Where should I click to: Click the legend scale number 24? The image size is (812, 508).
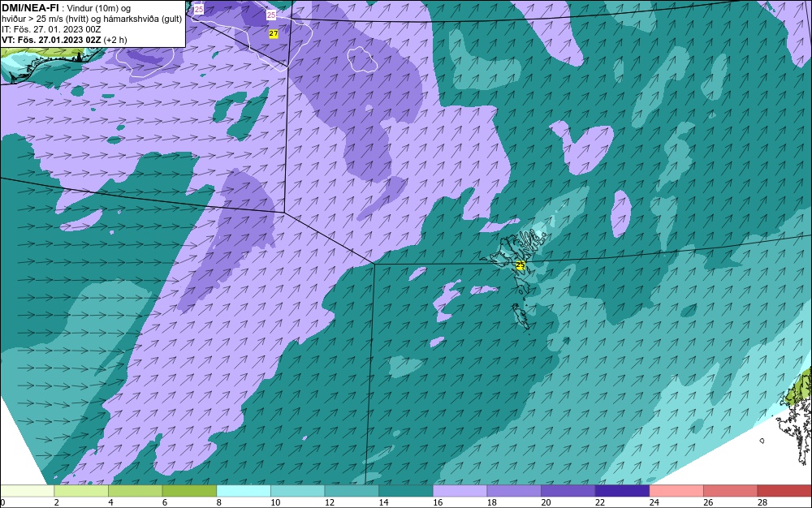coord(654,502)
